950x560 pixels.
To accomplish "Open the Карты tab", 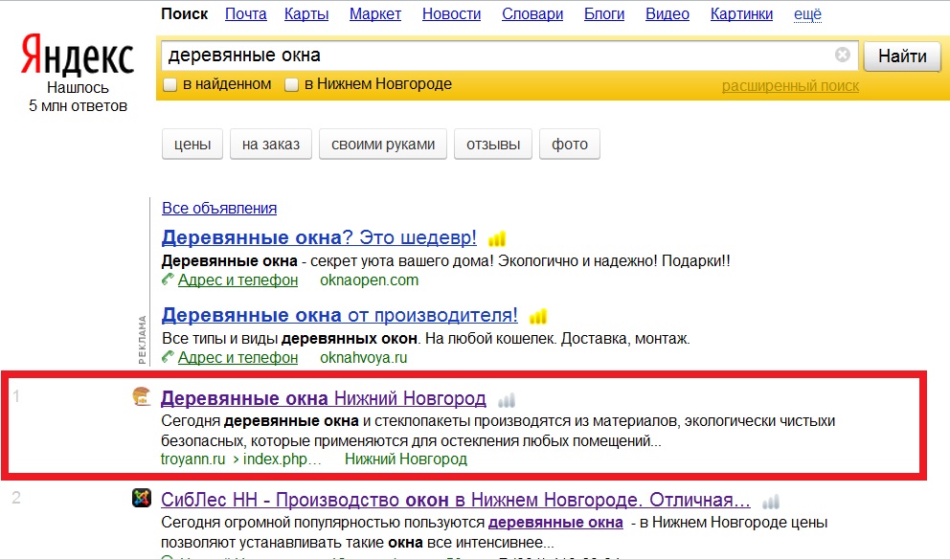I will pyautogui.click(x=306, y=14).
